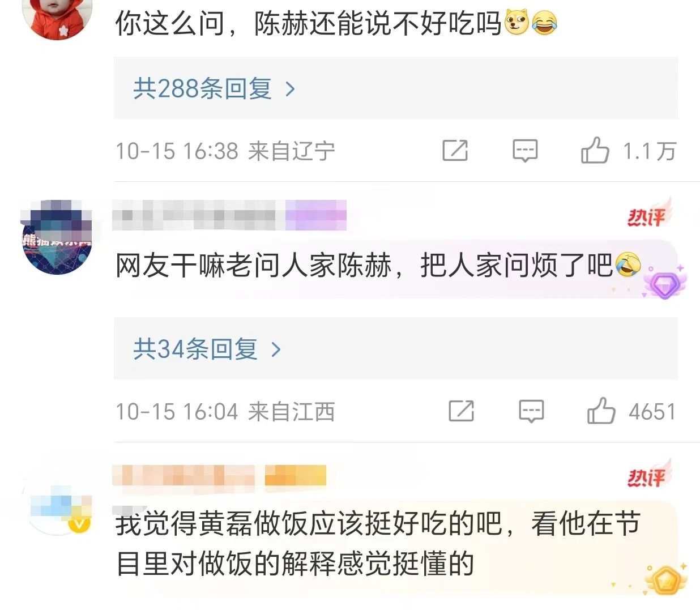Like the comment with 4651 likes
Screen dimensions: 700x610
click(601, 411)
